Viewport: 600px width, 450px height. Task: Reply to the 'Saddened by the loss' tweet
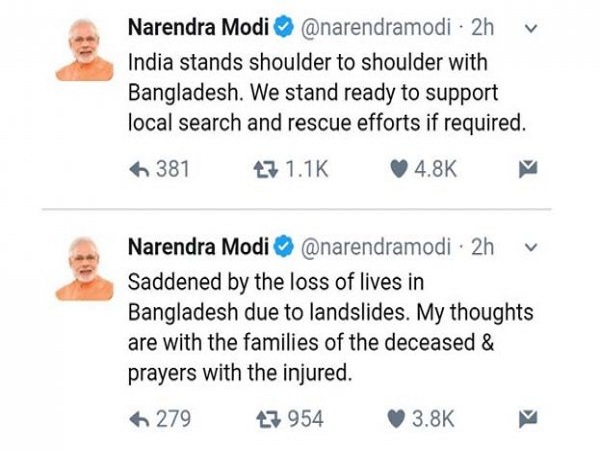coord(141,416)
